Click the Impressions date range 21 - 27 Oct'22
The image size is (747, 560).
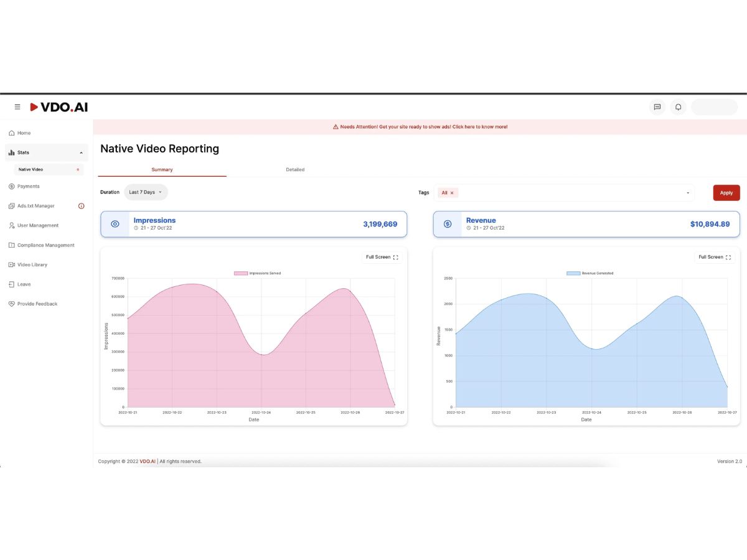coord(156,228)
